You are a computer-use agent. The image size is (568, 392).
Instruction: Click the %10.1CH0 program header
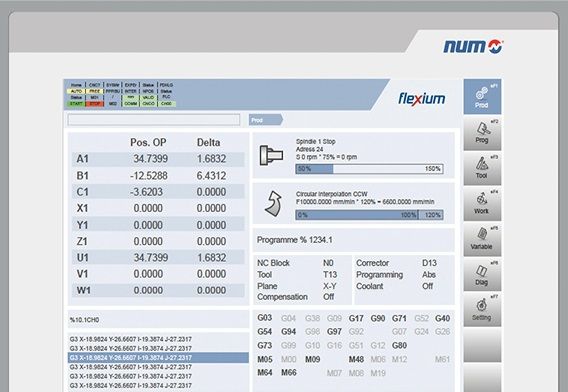pos(84,320)
